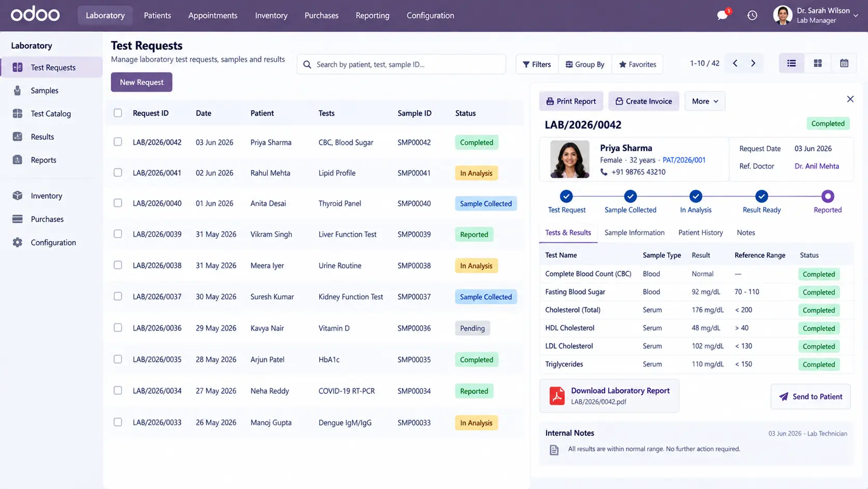Click the Samples sidebar icon

18,90
